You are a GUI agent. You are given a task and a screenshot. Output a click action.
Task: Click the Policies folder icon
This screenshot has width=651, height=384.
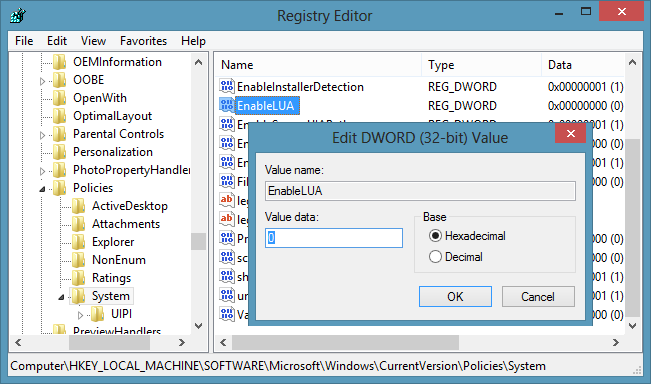click(60, 188)
